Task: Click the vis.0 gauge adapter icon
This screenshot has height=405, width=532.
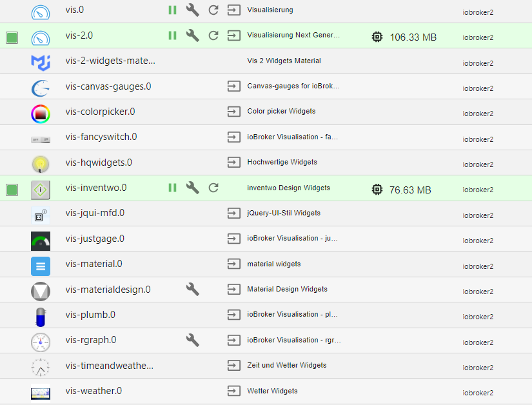Action: click(x=41, y=12)
